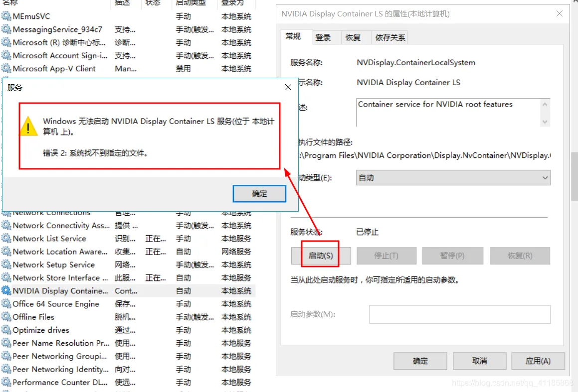Click gear icon for Office 64 Source Engine
This screenshot has width=578, height=392.
pos(6,304)
